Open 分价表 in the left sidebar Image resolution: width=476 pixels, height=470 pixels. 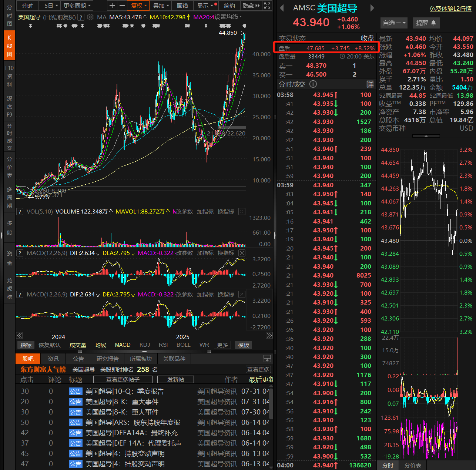[10, 167]
